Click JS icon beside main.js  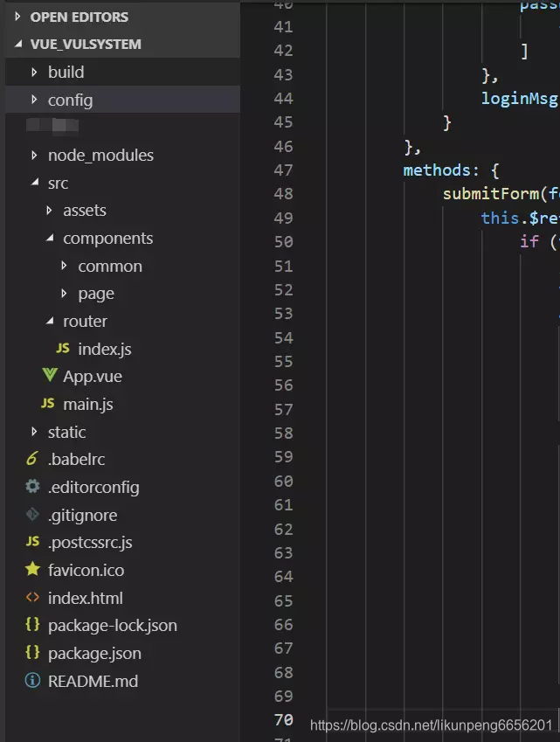point(47,403)
